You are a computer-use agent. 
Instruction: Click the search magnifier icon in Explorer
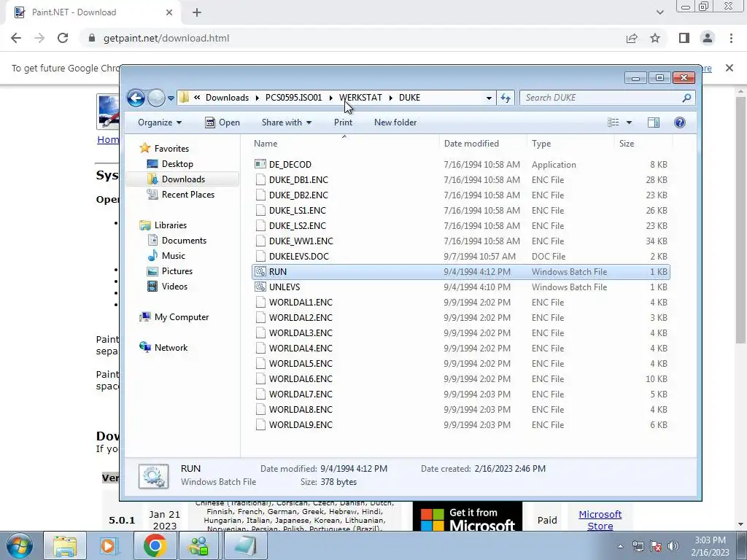pos(686,98)
